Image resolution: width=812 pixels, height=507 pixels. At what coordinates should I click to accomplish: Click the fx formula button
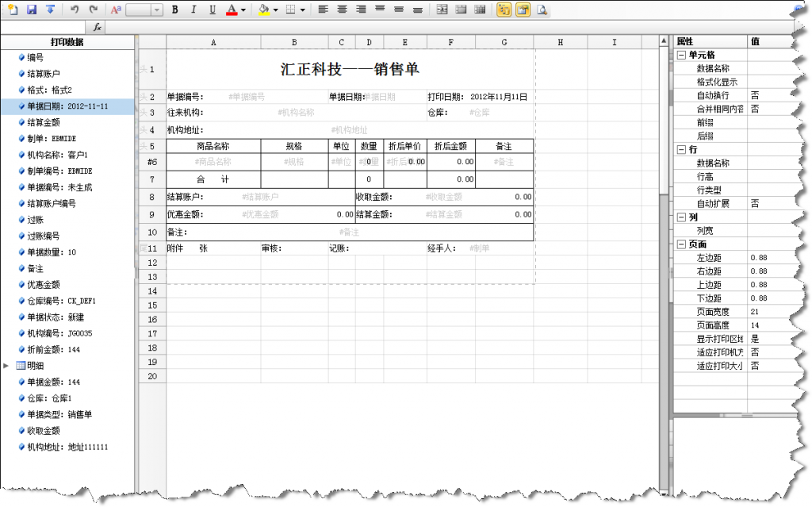97,27
